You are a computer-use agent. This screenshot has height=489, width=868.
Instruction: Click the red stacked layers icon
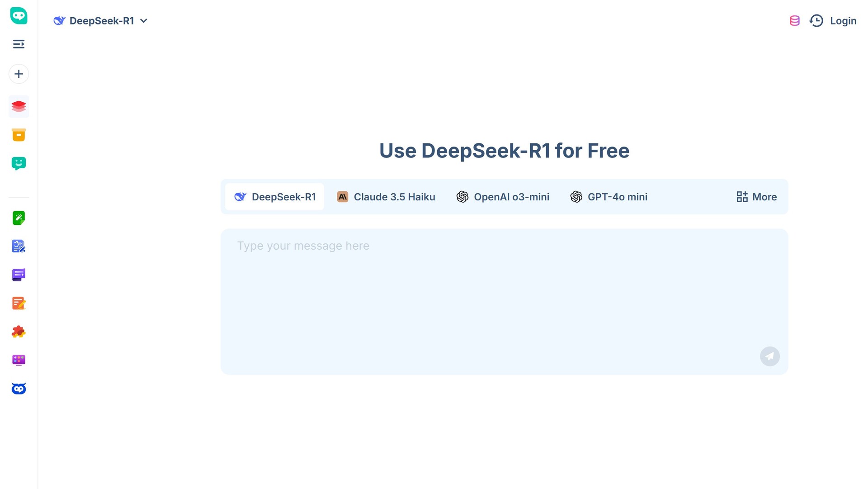click(x=18, y=106)
